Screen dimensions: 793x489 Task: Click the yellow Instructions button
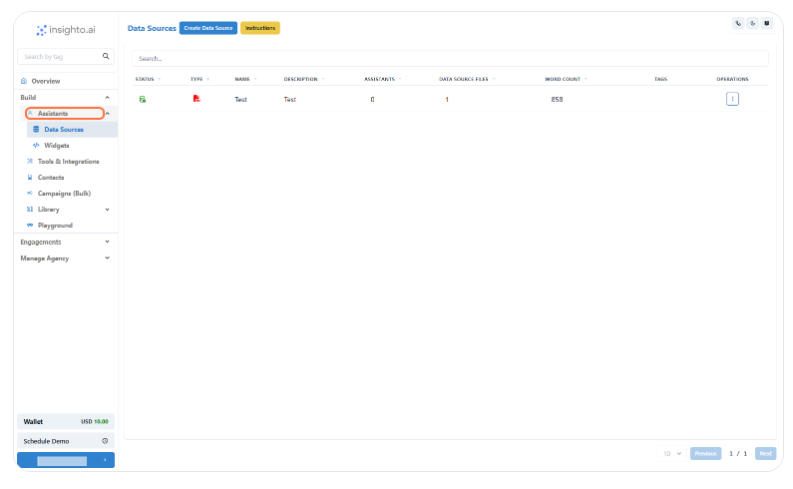(260, 28)
